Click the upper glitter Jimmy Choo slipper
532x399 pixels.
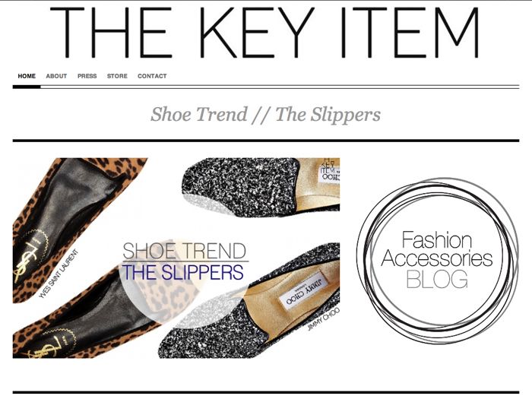pyautogui.click(x=261, y=187)
